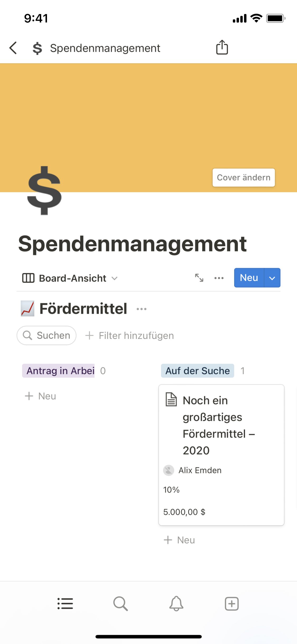Click the blue Neu button
Viewport: 297px width, 644px height.
(x=249, y=278)
